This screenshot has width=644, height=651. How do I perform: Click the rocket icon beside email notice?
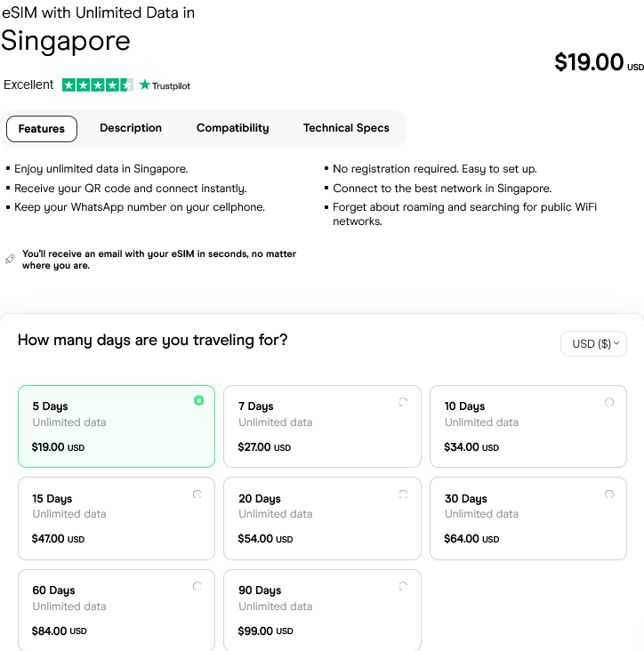pyautogui.click(x=10, y=259)
